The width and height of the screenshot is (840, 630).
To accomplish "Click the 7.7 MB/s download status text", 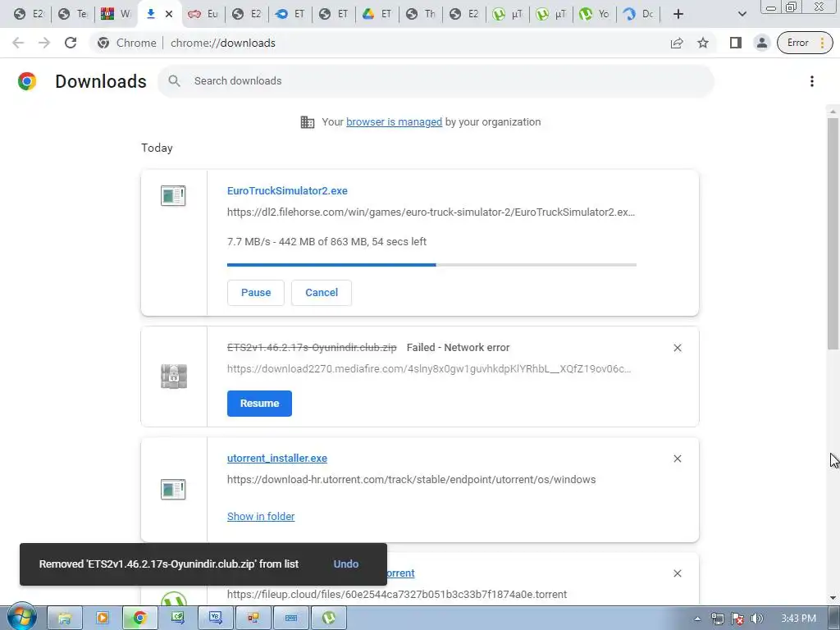I will (x=326, y=242).
